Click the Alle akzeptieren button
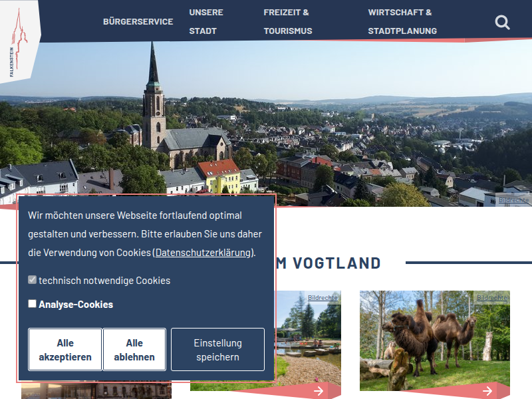 pyautogui.click(x=65, y=349)
